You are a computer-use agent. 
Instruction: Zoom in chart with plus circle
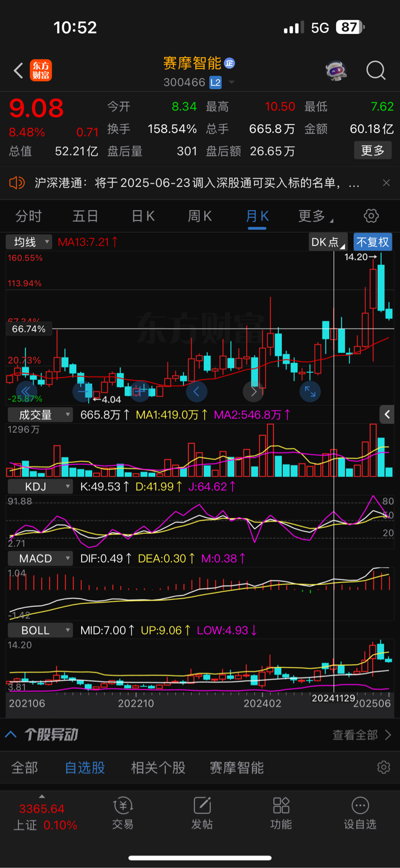(x=140, y=391)
